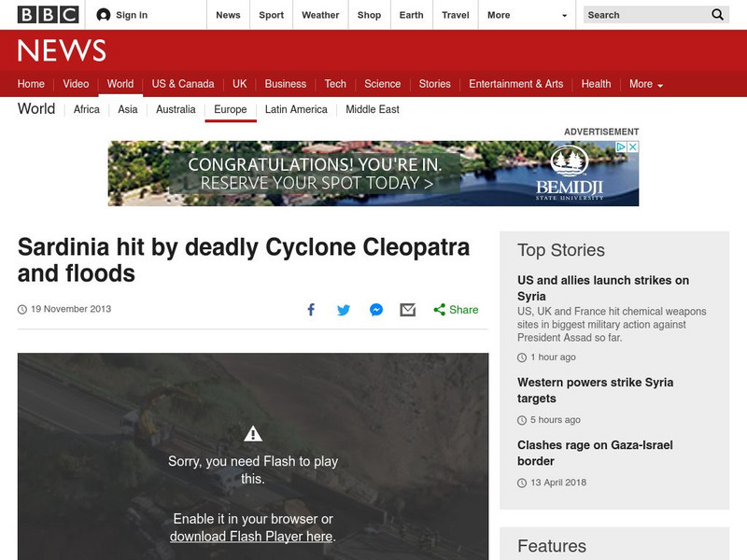Click the download Flash Player here link

(x=251, y=537)
